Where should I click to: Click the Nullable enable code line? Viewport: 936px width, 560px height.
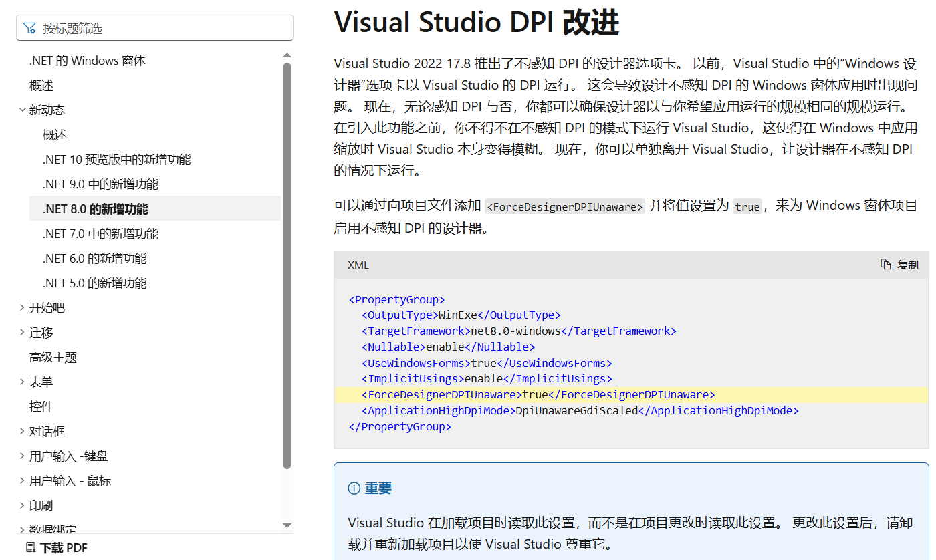click(x=449, y=347)
